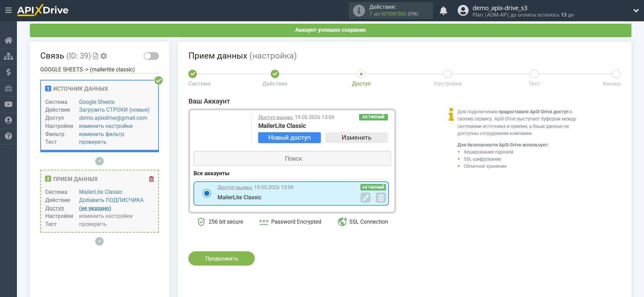Click the connection name GOOGLE SHEETS -> (mailerlite classic)
This screenshot has height=297, width=644.
click(x=87, y=69)
